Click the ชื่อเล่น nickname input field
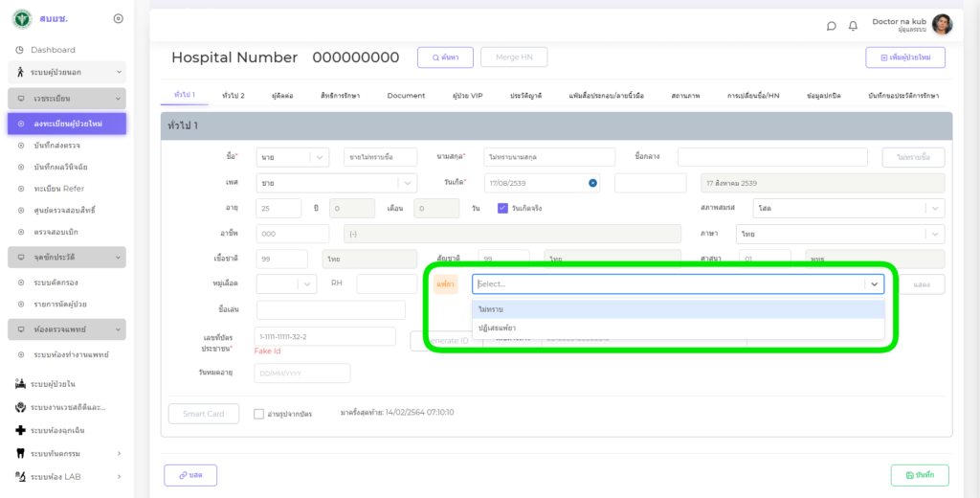 click(330, 309)
